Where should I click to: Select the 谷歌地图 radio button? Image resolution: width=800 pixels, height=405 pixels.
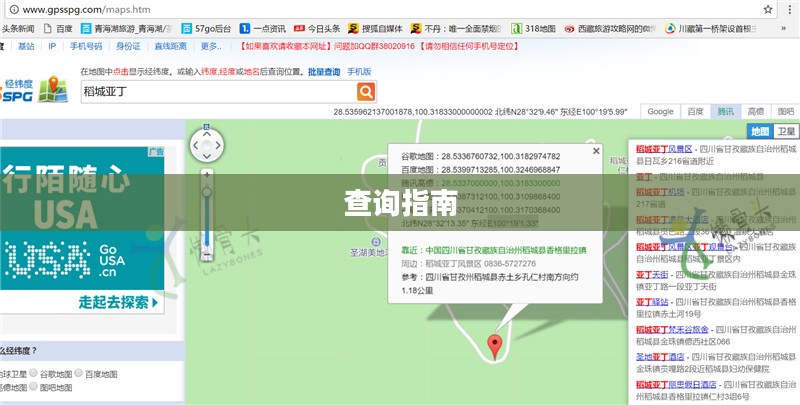[33, 373]
